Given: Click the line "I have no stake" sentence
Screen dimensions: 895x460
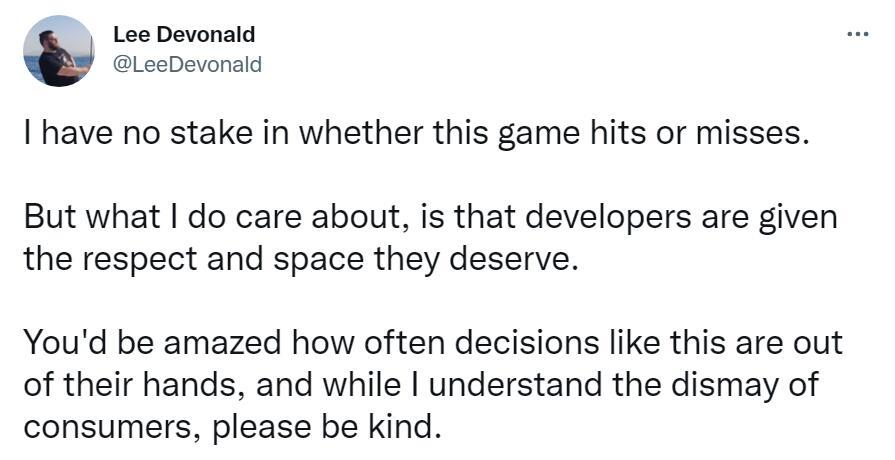Looking at the screenshot, I should 415,134.
